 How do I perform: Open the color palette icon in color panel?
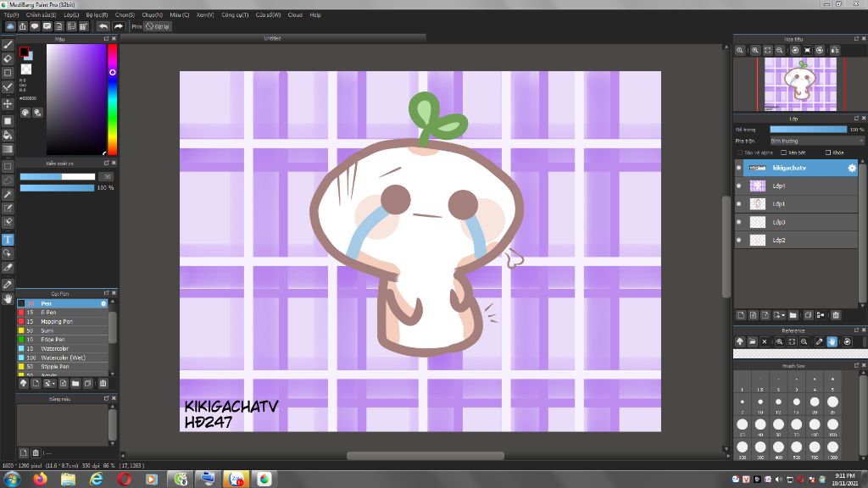pyautogui.click(x=25, y=113)
